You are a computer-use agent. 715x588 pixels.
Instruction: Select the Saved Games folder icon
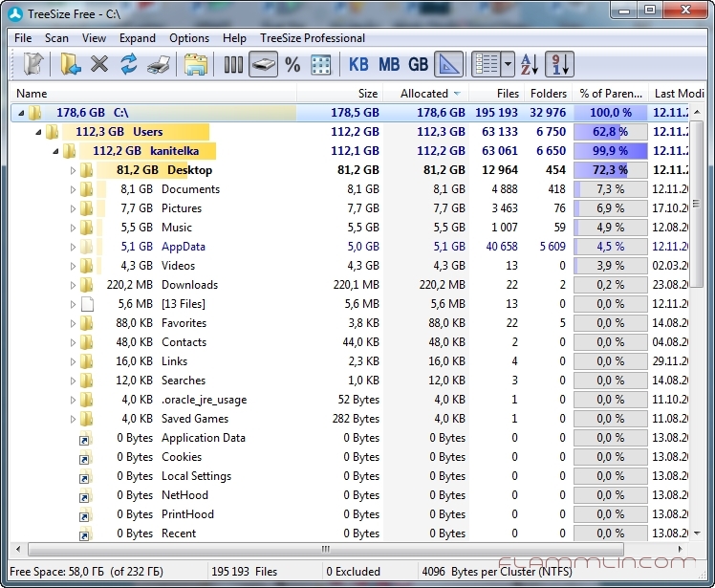87,419
